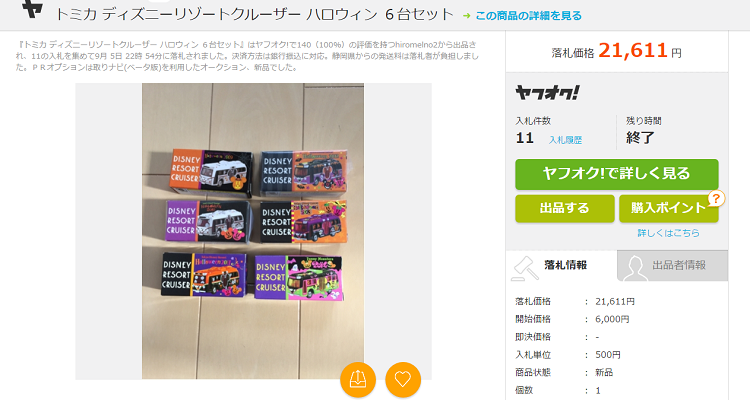Open the 入札履歴 bid history link
Screen dimensions: 750x400
[565, 140]
